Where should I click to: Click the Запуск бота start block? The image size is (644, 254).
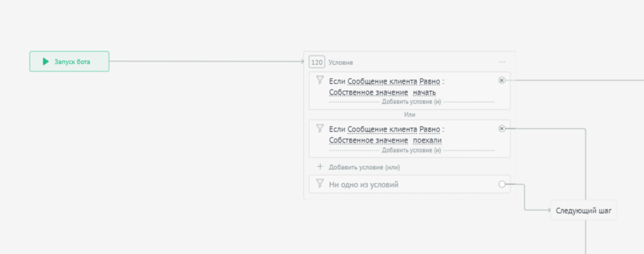[69, 62]
